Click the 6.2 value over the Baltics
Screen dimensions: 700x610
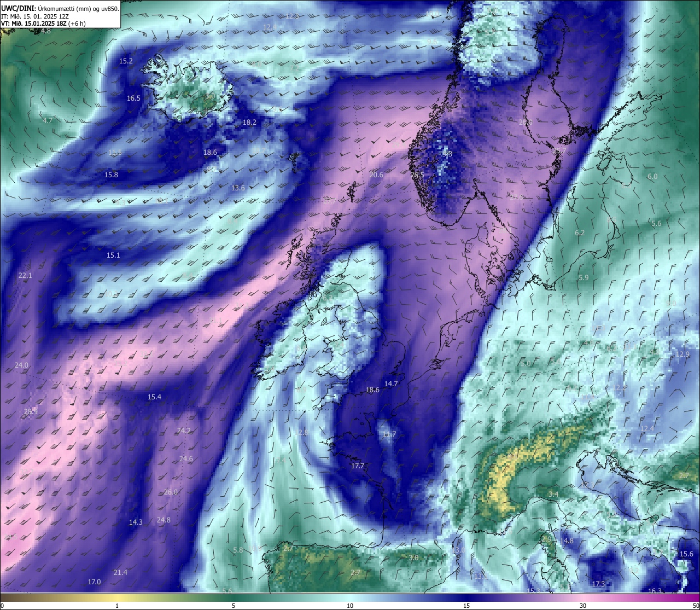[580, 233]
